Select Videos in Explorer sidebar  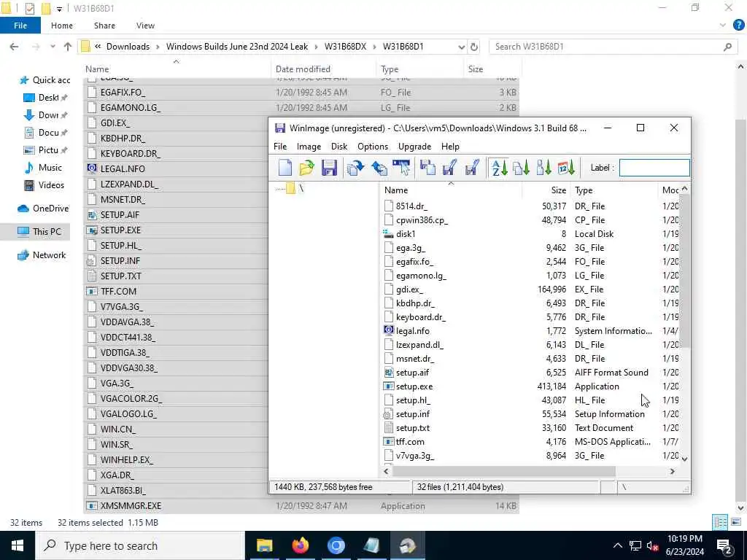click(x=44, y=185)
